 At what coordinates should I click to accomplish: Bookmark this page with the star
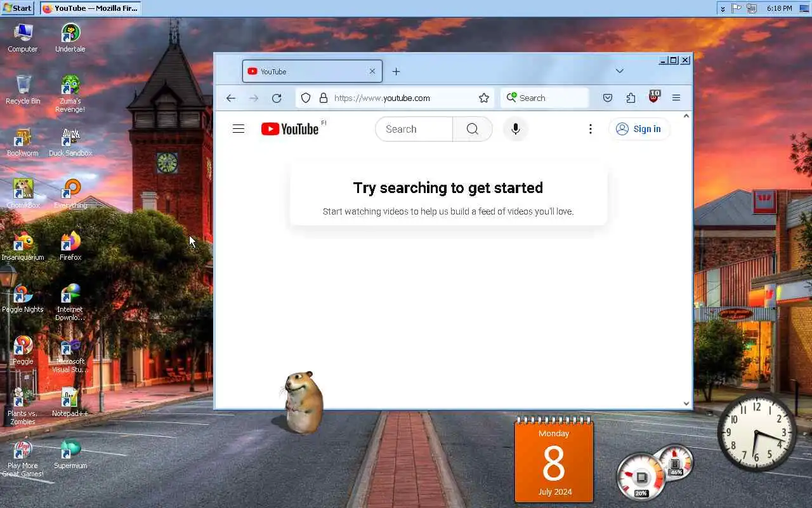484,98
